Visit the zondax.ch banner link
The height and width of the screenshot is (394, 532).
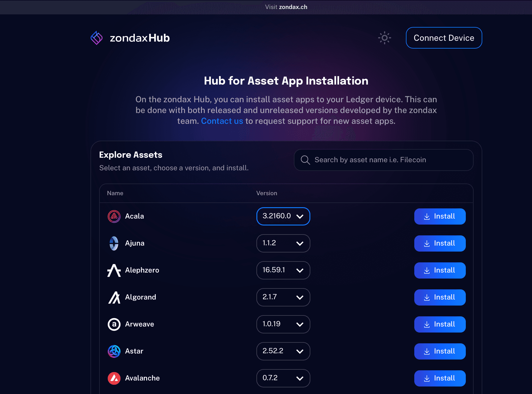point(293,7)
